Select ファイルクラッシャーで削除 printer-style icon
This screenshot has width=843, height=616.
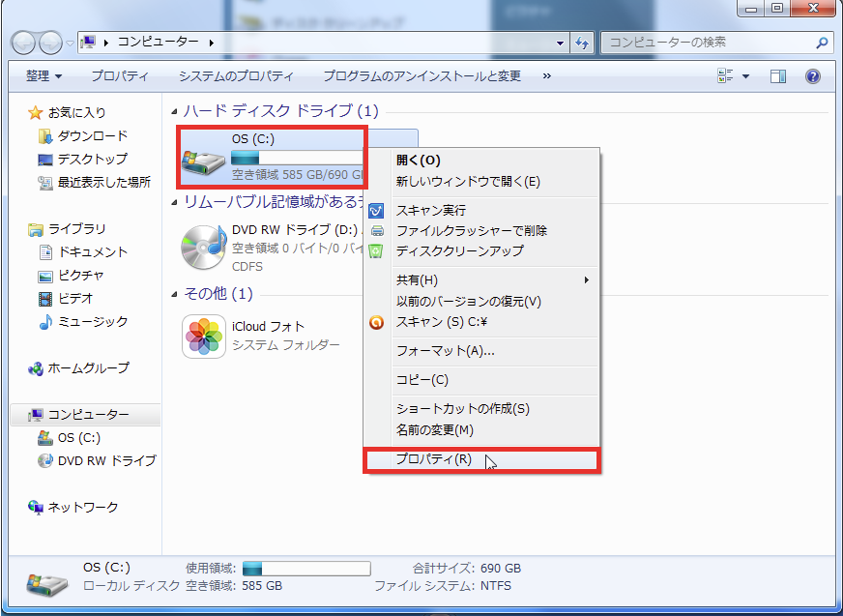point(377,230)
